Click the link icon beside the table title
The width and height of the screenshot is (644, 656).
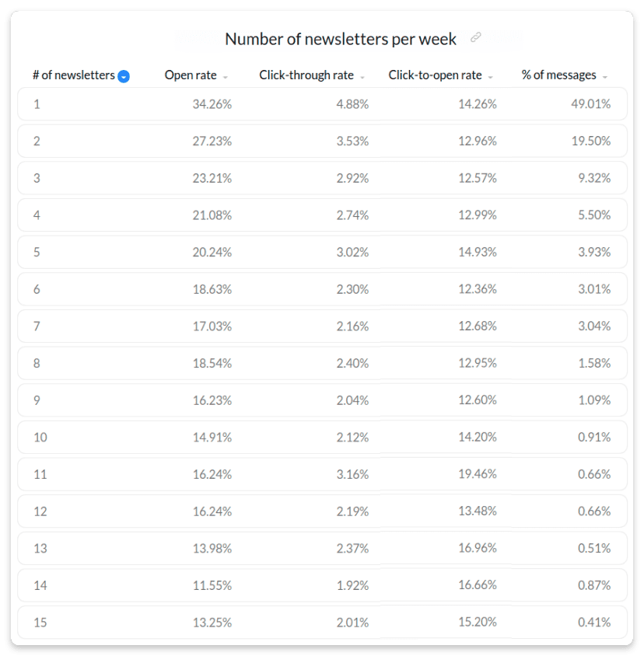tap(476, 38)
